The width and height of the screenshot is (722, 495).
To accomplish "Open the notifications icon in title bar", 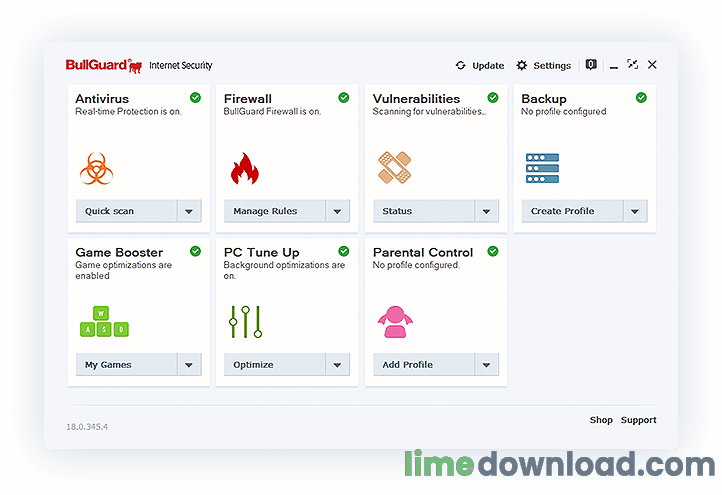I will coord(591,65).
